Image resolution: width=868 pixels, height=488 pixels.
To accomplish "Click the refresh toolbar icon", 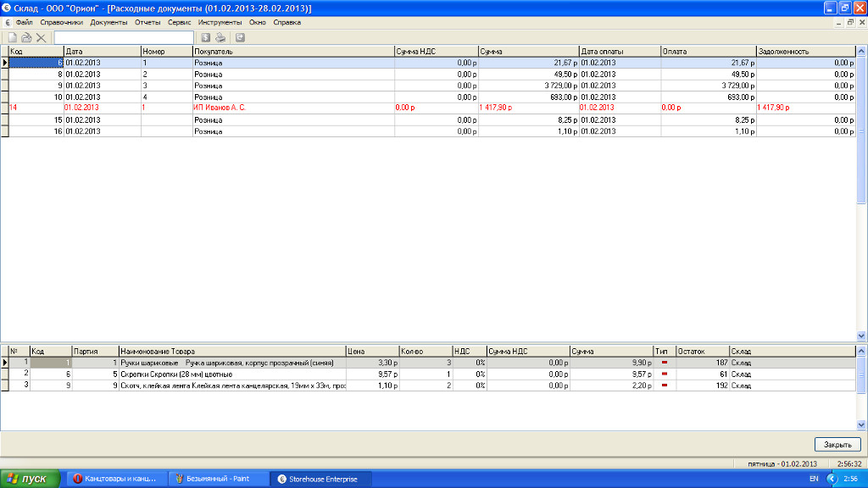I will (x=241, y=37).
